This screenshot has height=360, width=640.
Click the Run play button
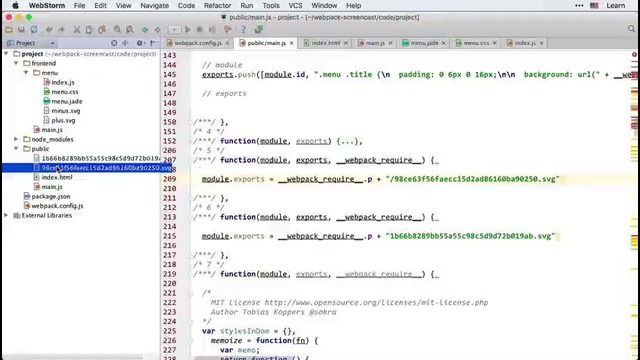coord(188,30)
